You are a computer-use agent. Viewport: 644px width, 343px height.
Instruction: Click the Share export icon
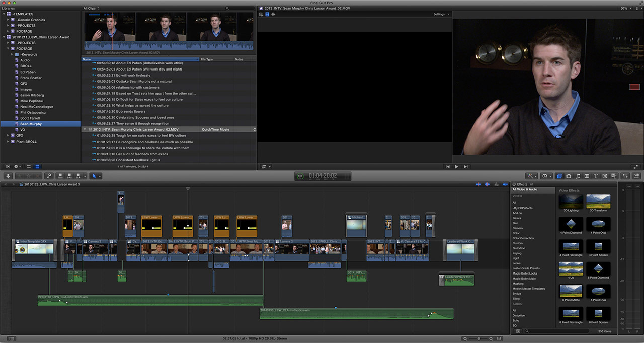(x=637, y=176)
